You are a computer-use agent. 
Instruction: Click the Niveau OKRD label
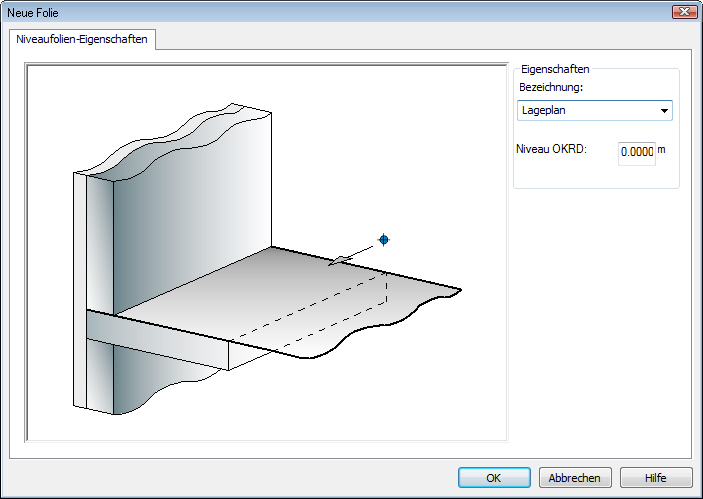pos(551,149)
